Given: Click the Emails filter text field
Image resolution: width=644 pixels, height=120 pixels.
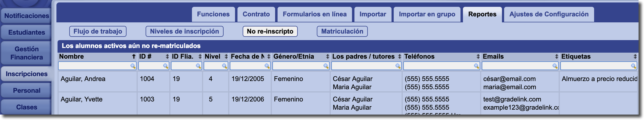Looking at the screenshot, I should [x=517, y=66].
